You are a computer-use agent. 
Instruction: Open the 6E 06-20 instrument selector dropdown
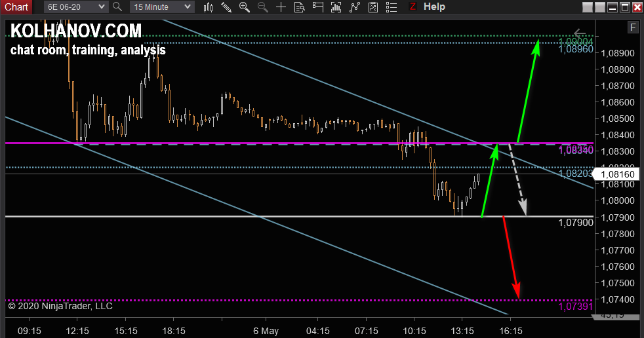76,7
